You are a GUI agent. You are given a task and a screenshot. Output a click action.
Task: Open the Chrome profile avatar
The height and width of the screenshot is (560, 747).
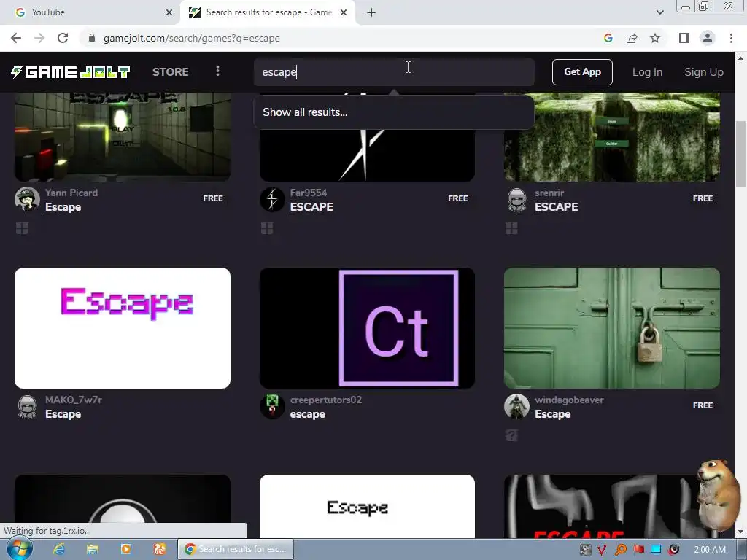pos(708,38)
